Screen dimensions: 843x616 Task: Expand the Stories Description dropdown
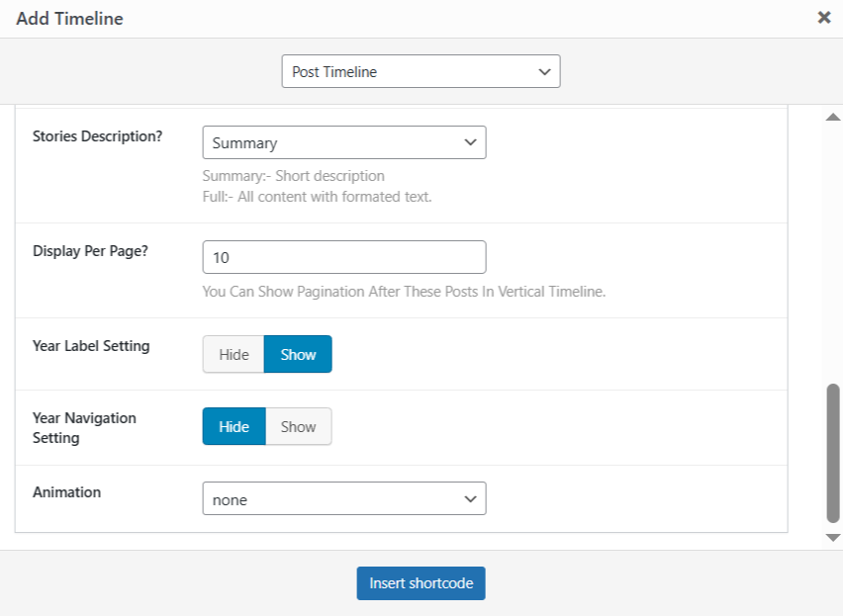[343, 142]
